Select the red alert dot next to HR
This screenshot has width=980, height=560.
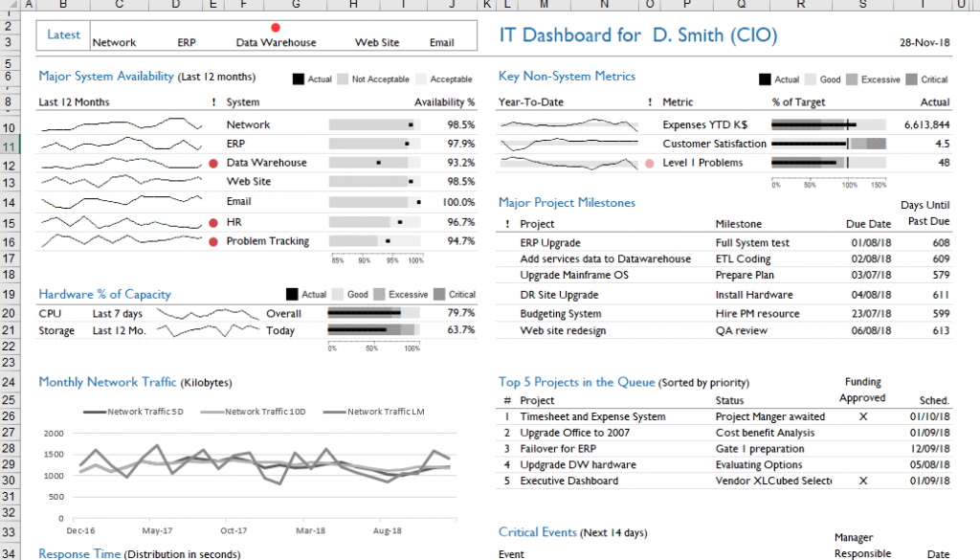tap(212, 223)
